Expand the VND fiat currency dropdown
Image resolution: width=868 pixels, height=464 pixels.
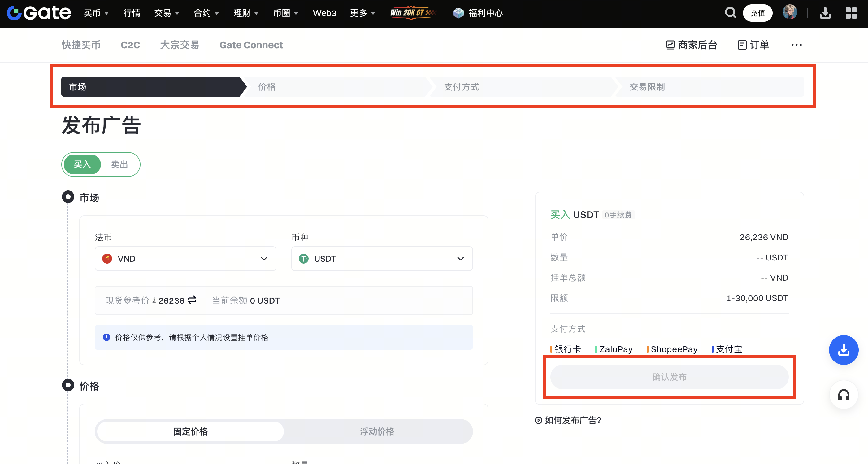(185, 259)
